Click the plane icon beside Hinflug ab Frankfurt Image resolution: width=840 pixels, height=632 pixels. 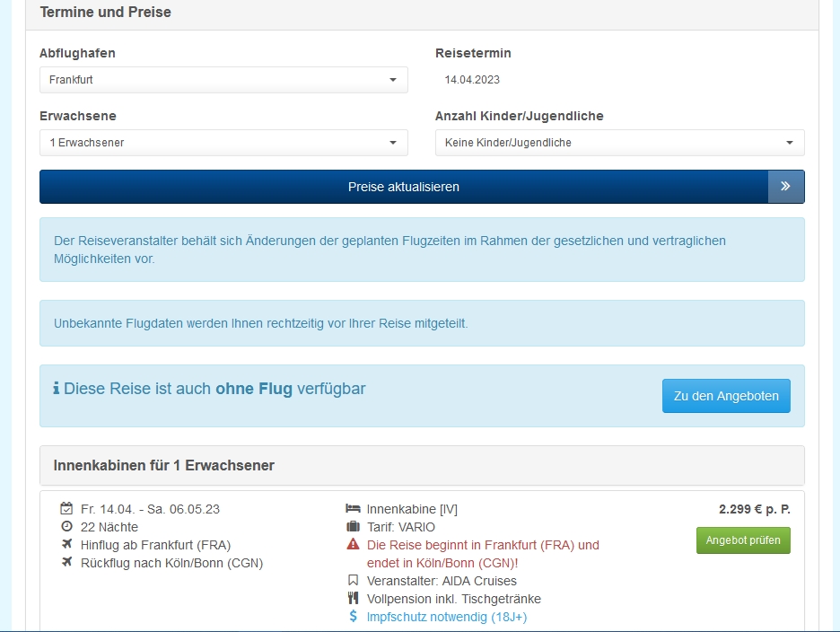point(66,545)
